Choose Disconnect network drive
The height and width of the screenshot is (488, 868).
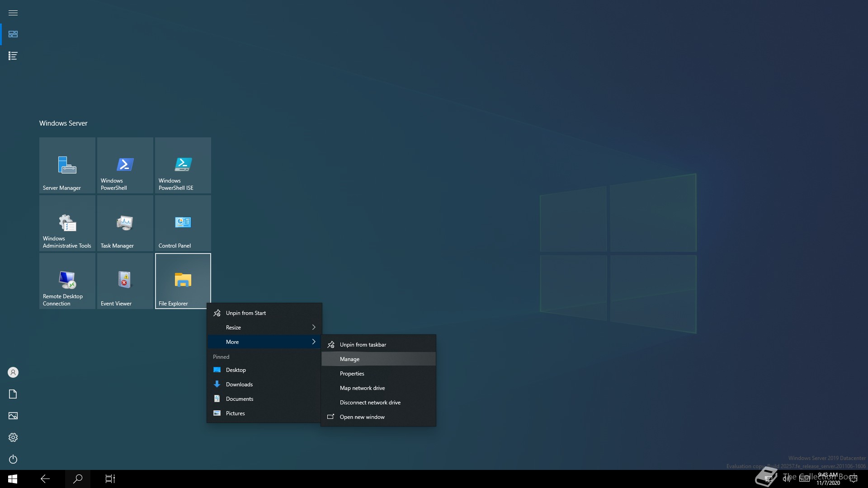point(378,403)
